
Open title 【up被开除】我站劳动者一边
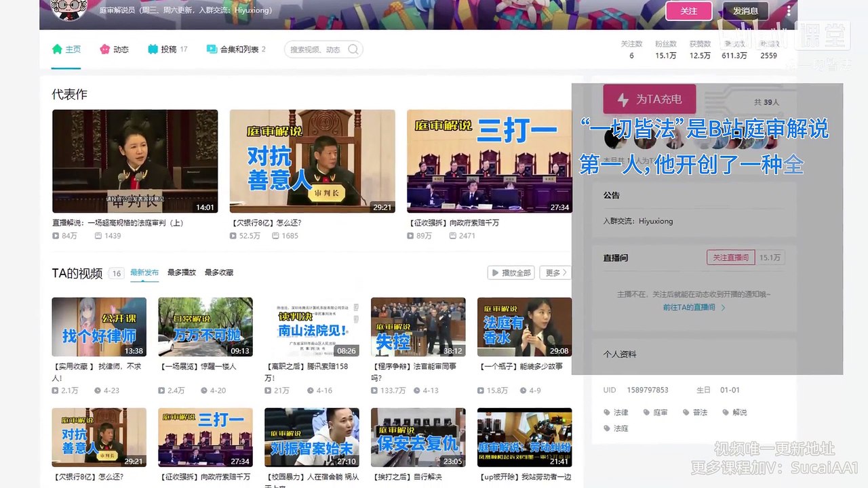[524, 477]
